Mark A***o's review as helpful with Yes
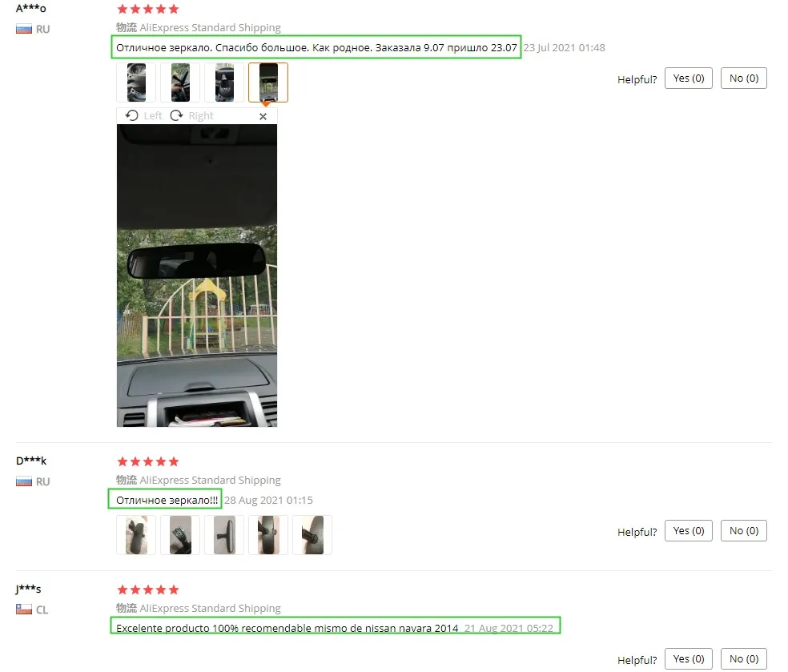 coord(689,78)
